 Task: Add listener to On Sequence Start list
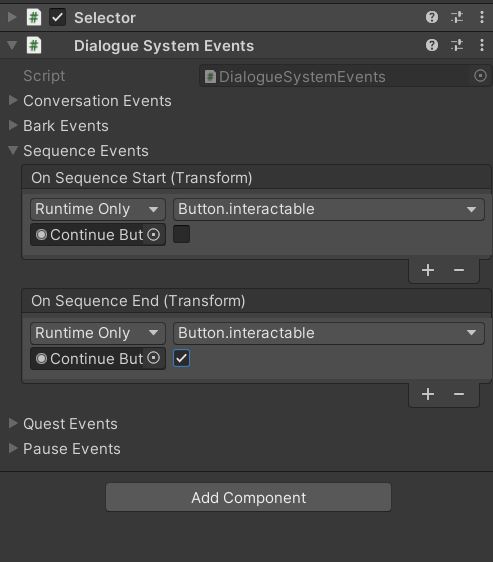tap(428, 270)
